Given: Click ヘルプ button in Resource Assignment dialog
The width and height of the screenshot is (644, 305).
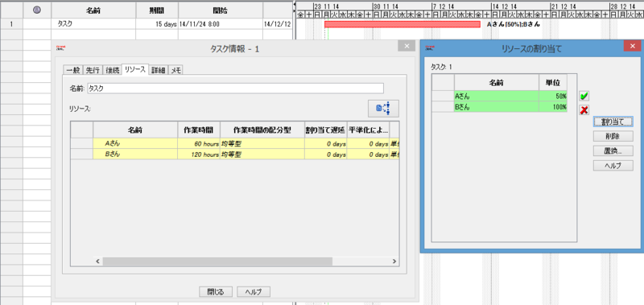Looking at the screenshot, I should [613, 166].
